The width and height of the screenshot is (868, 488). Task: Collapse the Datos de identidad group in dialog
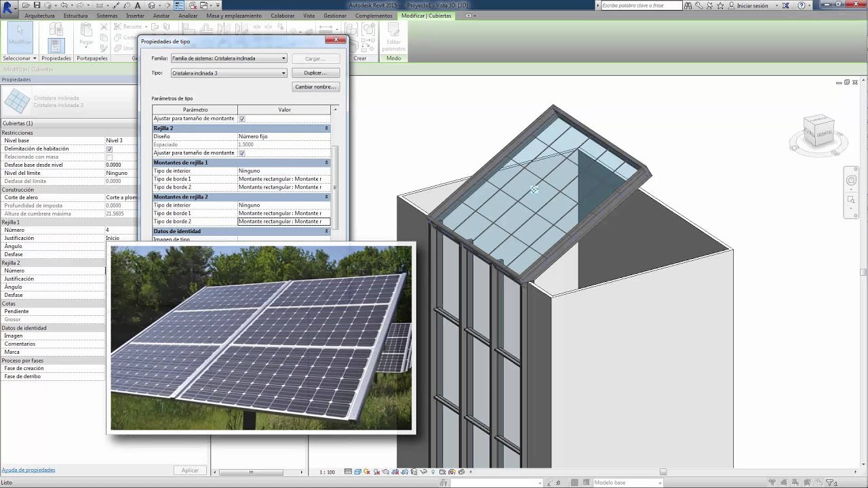point(326,231)
